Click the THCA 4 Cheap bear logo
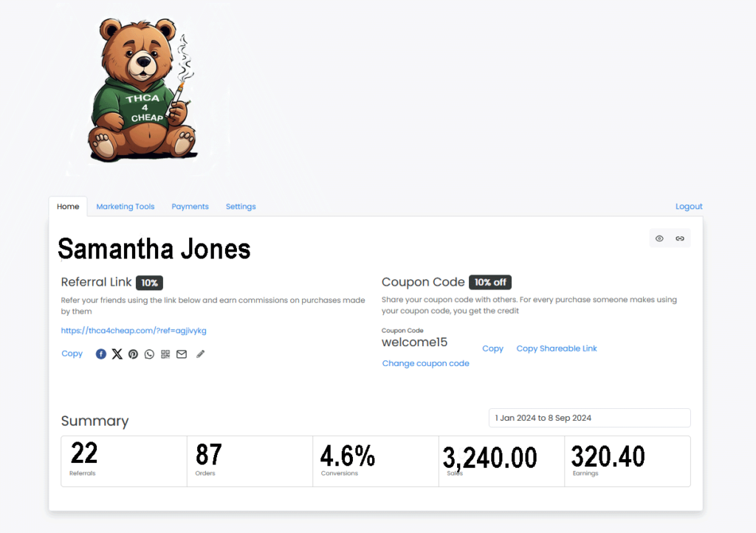Viewport: 756px width, 533px height. pyautogui.click(x=142, y=89)
